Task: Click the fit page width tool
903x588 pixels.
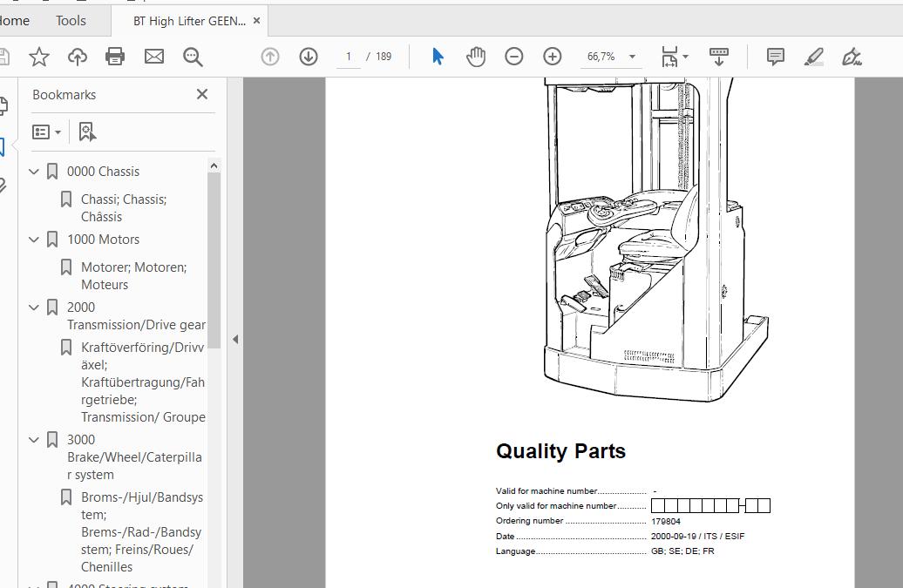Action: pyautogui.click(x=669, y=57)
